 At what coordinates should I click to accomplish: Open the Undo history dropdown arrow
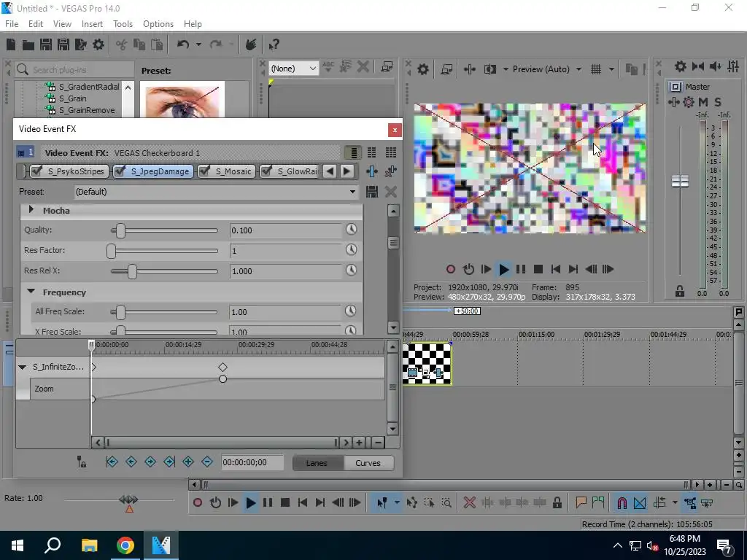pyautogui.click(x=198, y=44)
